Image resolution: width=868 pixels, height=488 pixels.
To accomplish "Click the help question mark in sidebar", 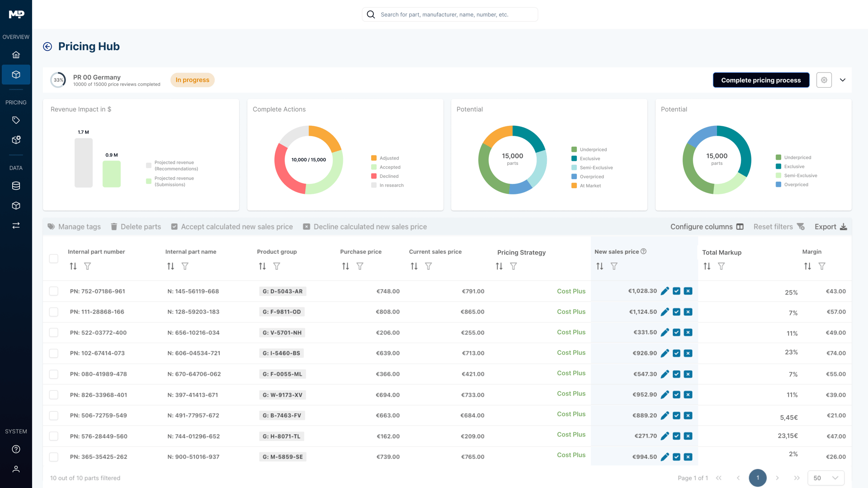I will coord(16,449).
